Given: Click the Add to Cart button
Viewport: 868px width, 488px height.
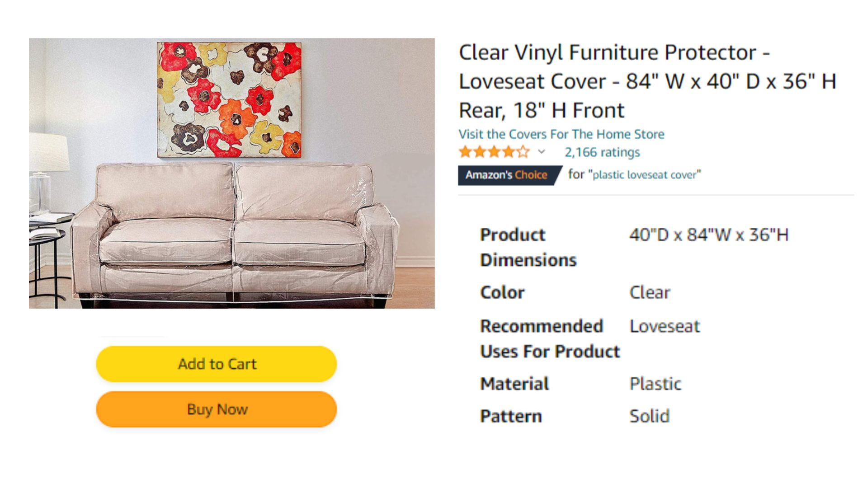Looking at the screenshot, I should point(217,364).
